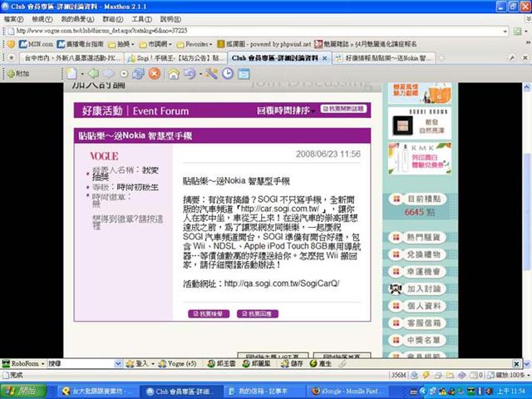
Task: Open the 我的最愛(A) menu
Action: click(x=77, y=19)
